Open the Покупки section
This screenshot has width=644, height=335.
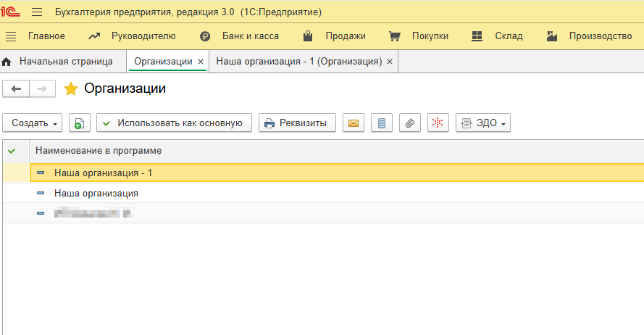[430, 36]
